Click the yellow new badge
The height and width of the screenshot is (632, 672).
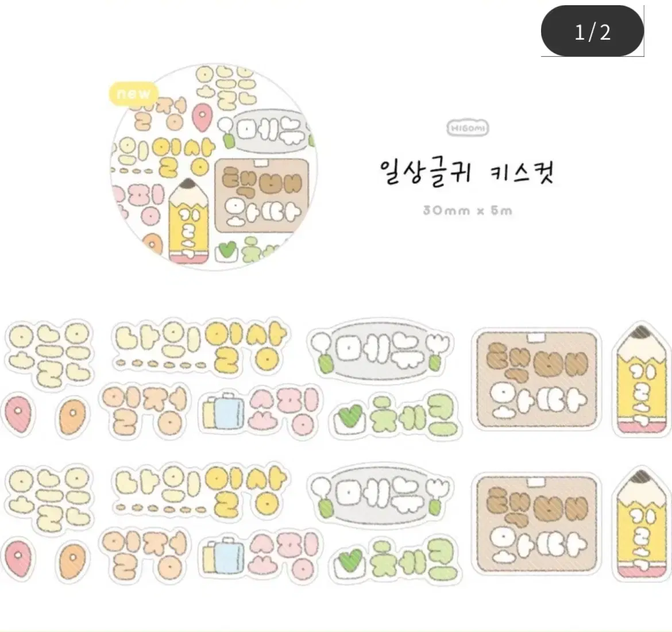pos(133,94)
